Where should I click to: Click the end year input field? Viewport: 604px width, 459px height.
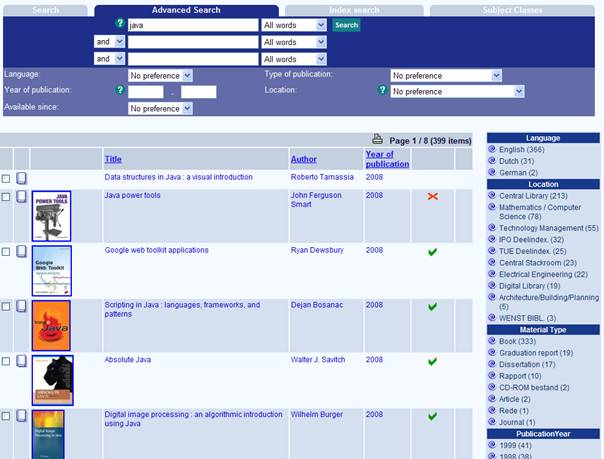[x=199, y=92]
